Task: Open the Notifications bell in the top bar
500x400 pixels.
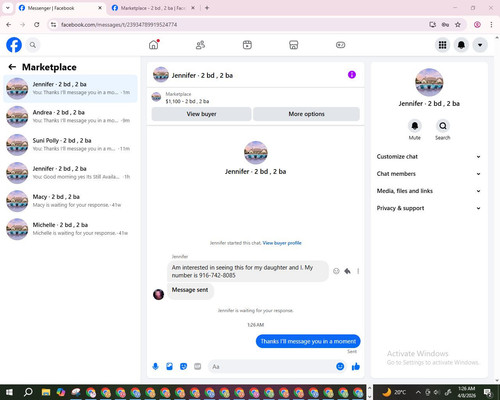Action: tap(461, 45)
